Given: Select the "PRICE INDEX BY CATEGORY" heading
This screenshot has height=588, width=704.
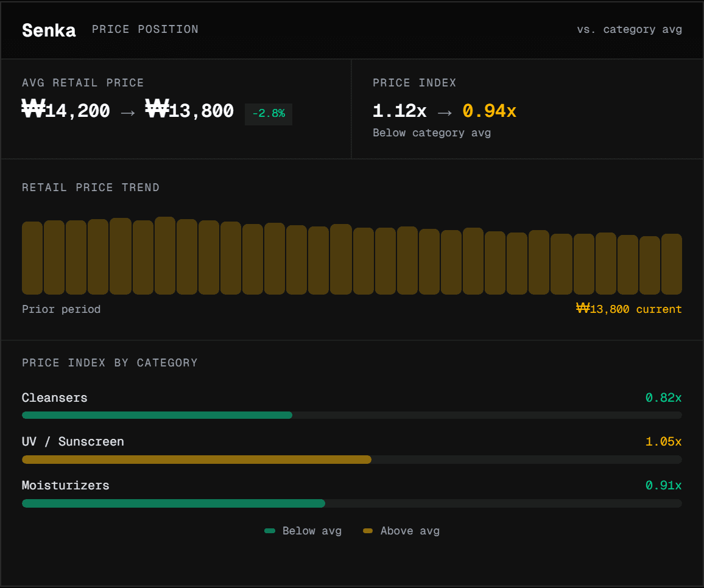Looking at the screenshot, I should (110, 363).
